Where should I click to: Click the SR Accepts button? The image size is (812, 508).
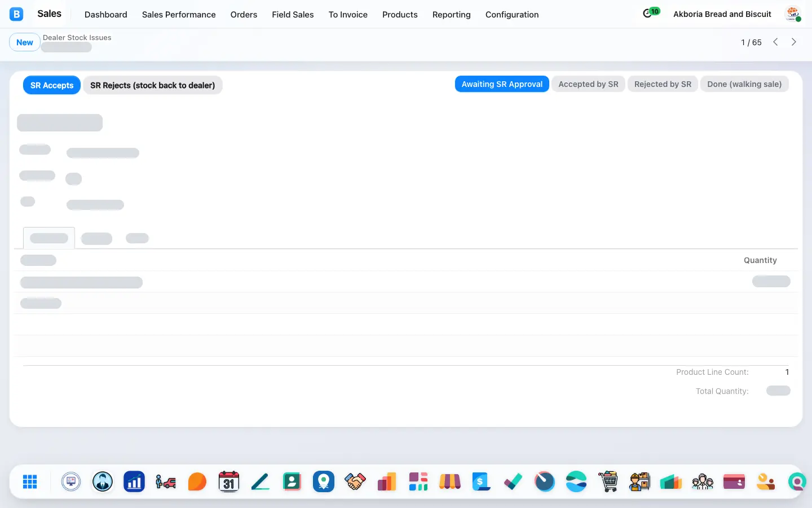coord(52,85)
